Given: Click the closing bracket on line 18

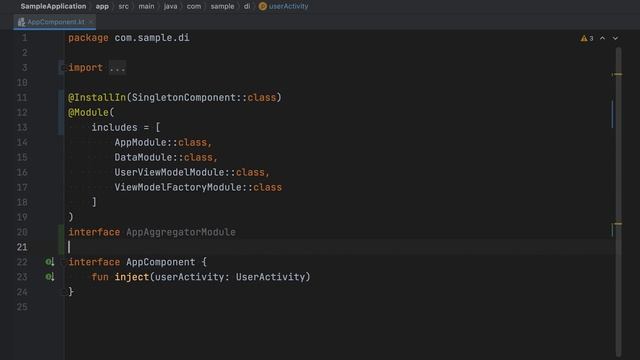Looking at the screenshot, I should click(x=94, y=202).
